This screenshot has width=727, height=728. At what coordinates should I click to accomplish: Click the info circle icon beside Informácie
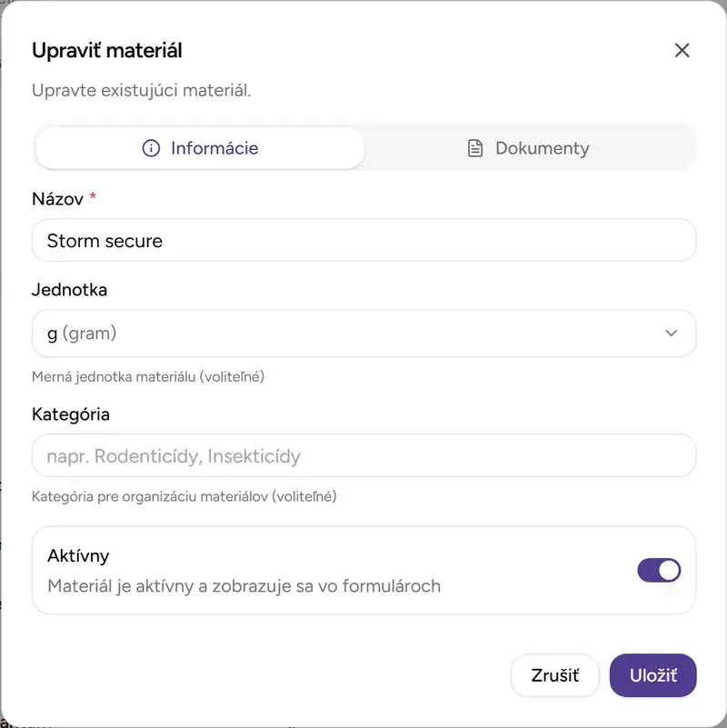[150, 147]
